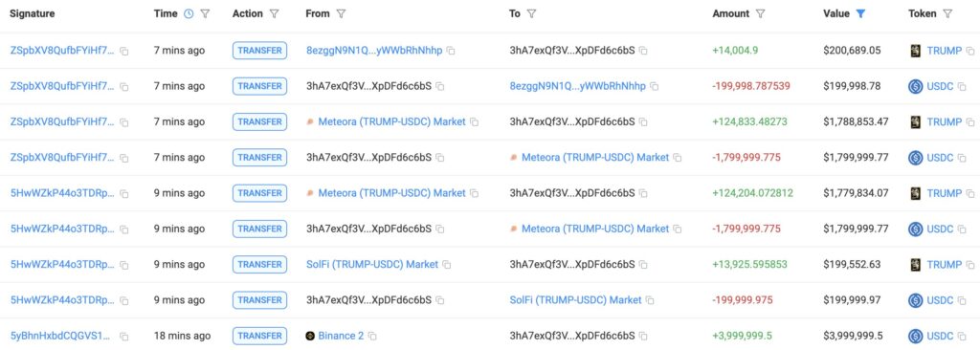Open the TRUMP token in the first row
Screen dimensions: 980x350
945,51
